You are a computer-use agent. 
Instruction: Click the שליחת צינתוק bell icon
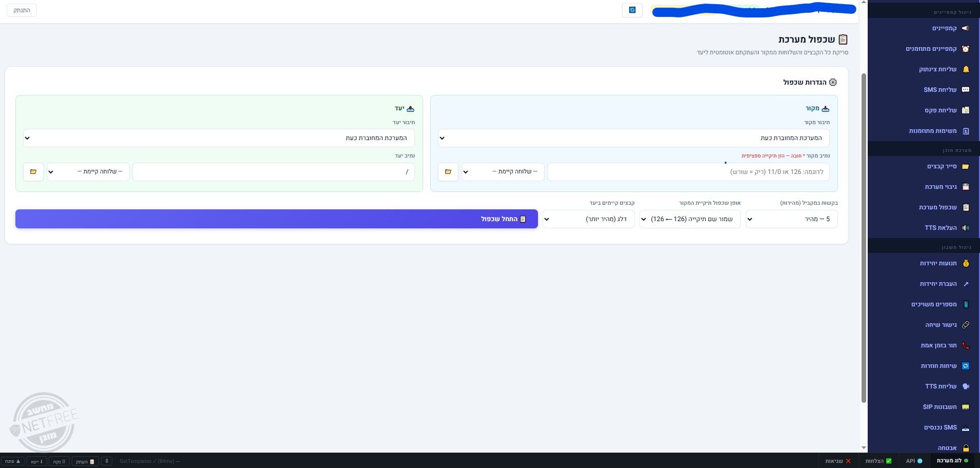point(966,69)
